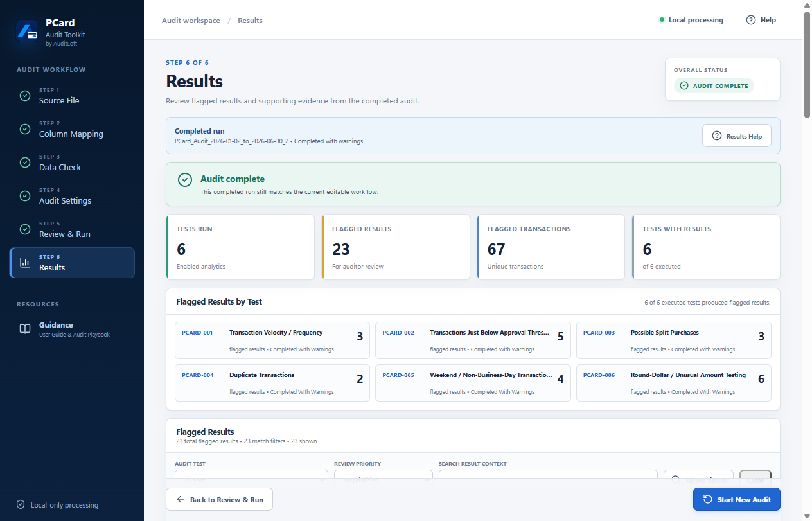Click the Step 4 Audit Settings checkmark icon
The height and width of the screenshot is (521, 812).
[x=25, y=196]
